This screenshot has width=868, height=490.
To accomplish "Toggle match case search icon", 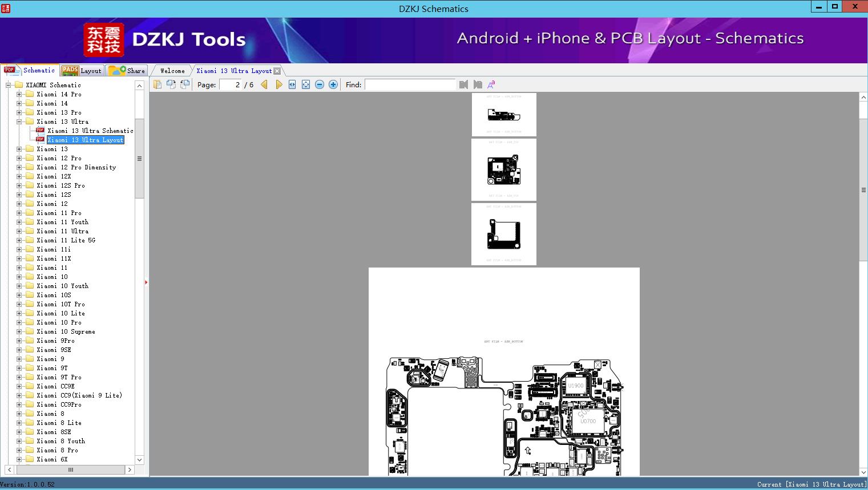I will point(491,84).
